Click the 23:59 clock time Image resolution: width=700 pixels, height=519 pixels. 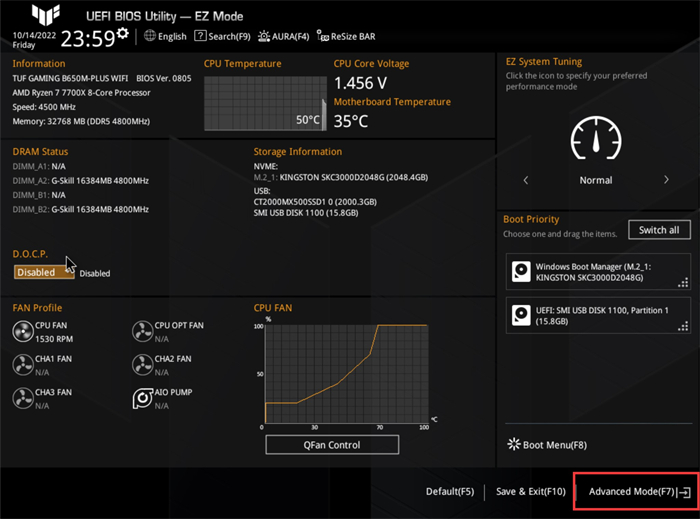(88, 39)
